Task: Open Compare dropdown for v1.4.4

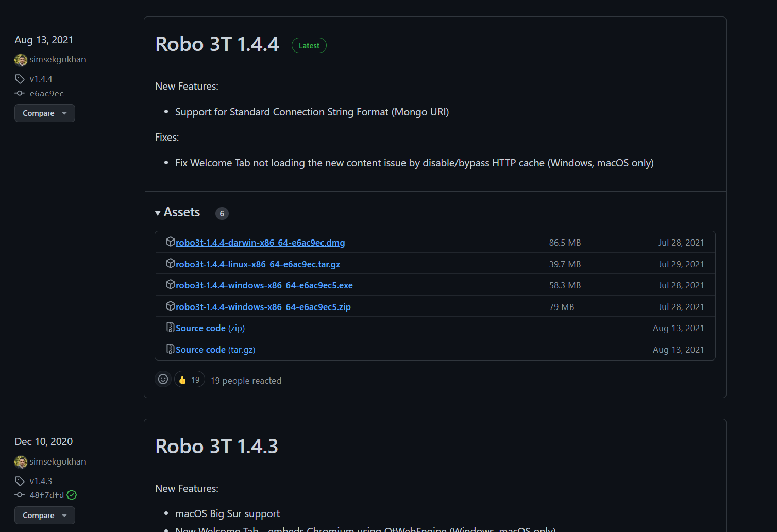Action: pos(45,113)
